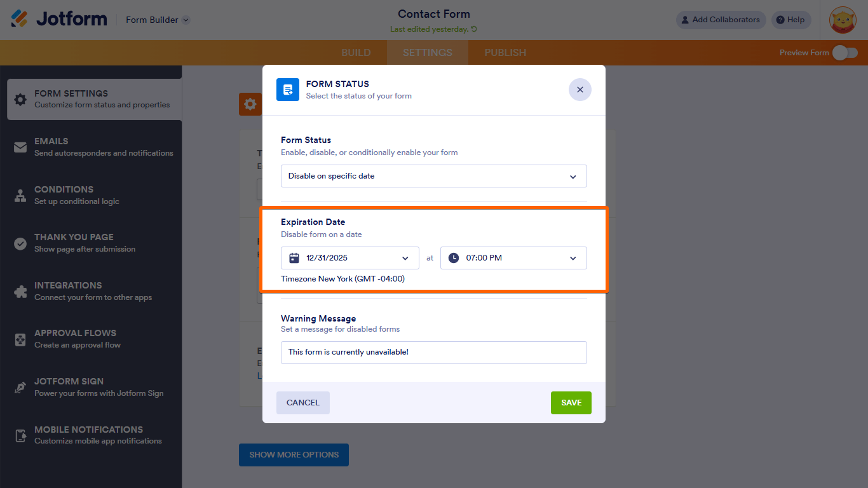Click the Integrations puzzle piece icon
Image resolution: width=868 pixels, height=488 pixels.
(x=20, y=292)
